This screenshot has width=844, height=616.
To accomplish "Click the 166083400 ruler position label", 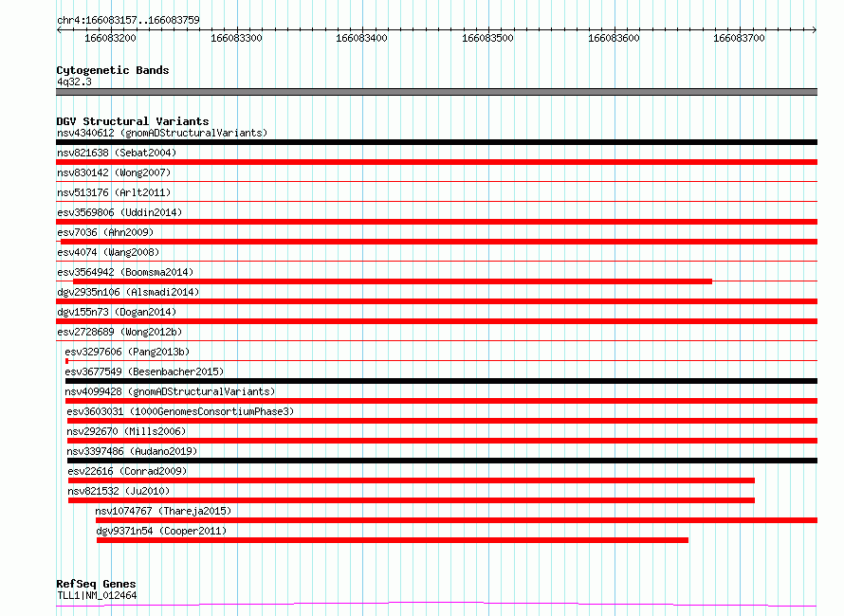I will [361, 38].
